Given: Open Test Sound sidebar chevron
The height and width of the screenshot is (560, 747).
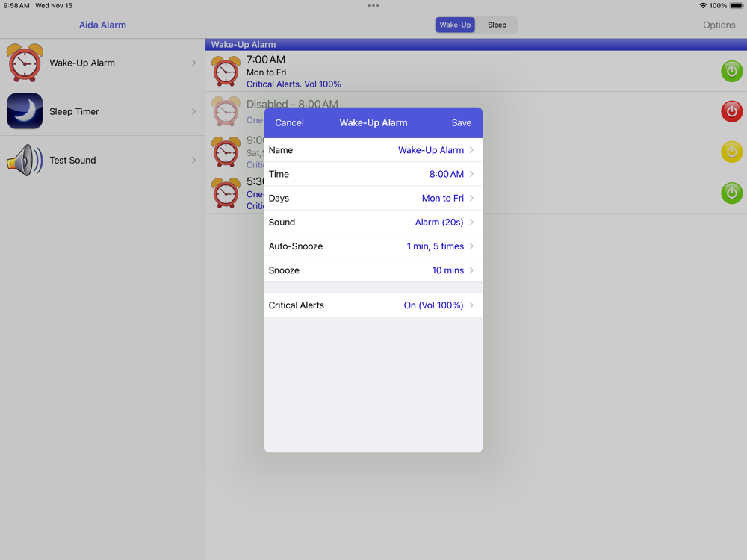Looking at the screenshot, I should [194, 160].
